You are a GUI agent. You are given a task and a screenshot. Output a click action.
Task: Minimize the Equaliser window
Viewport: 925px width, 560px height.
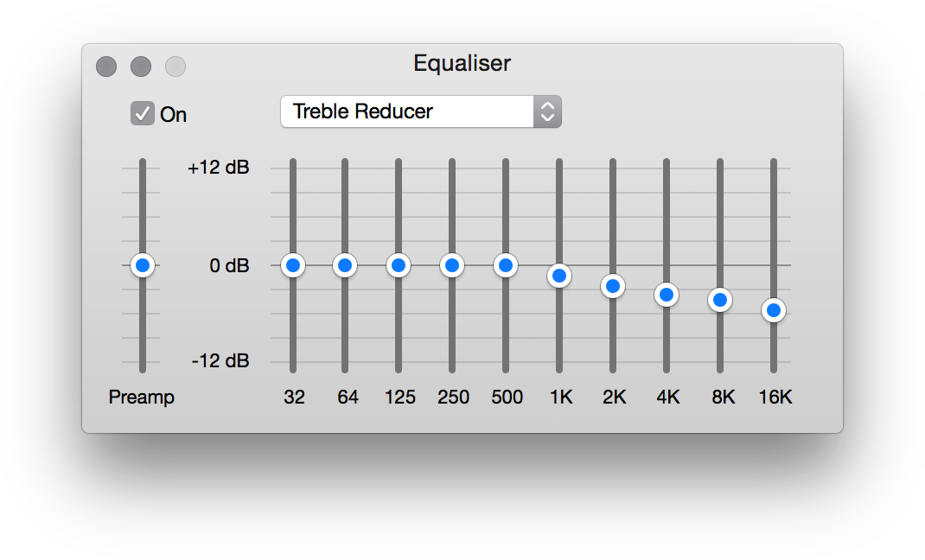click(141, 66)
